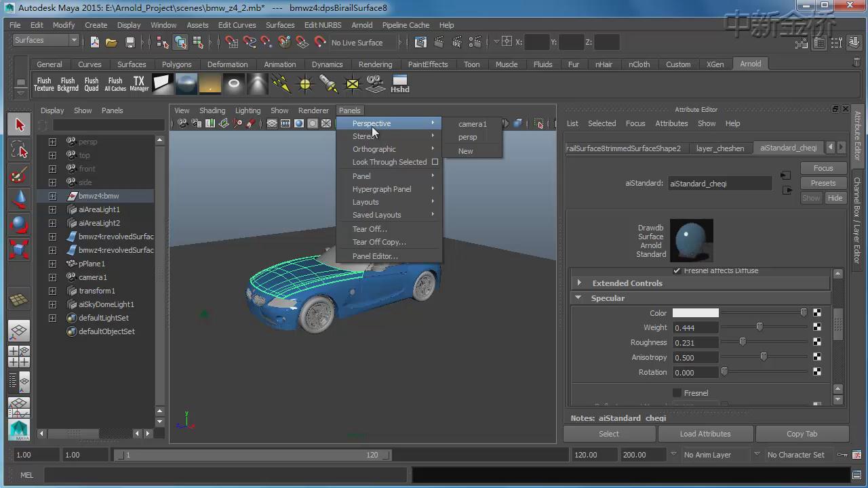Open Panel Editor... from Panels menu
This screenshot has height=488, width=868.
pyautogui.click(x=390, y=256)
